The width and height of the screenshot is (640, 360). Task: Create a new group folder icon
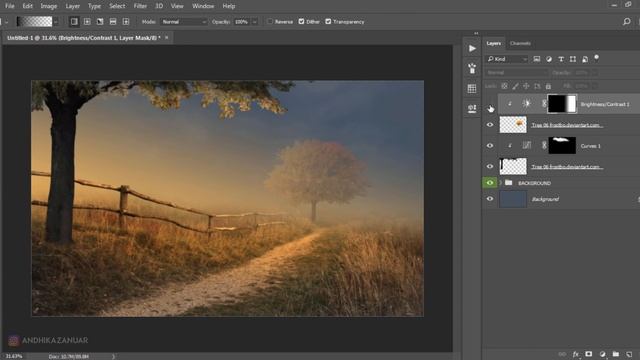pyautogui.click(x=616, y=354)
